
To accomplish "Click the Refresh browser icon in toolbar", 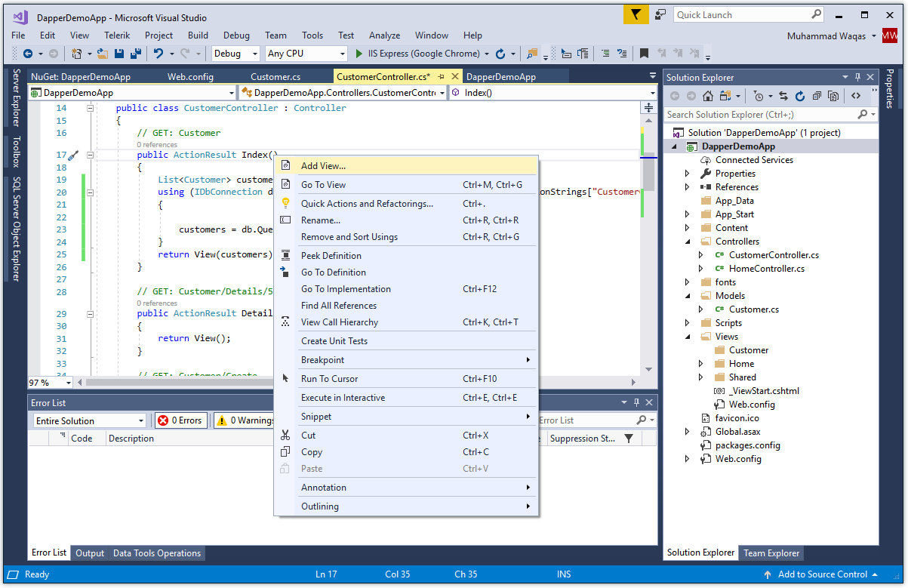I will [500, 54].
